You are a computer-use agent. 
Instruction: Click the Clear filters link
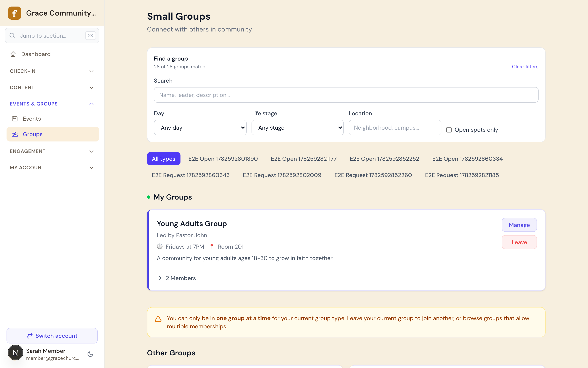tap(525, 67)
